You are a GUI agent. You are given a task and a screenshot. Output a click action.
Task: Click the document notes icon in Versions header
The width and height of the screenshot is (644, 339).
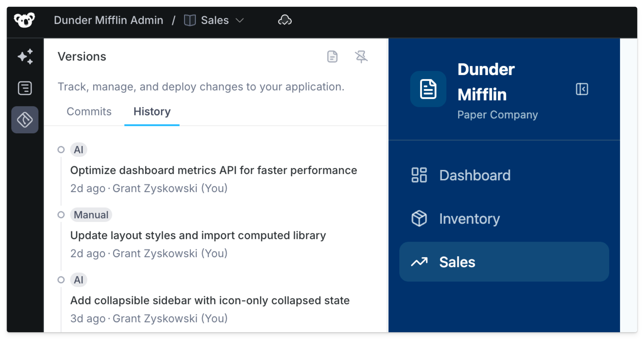[x=332, y=56]
